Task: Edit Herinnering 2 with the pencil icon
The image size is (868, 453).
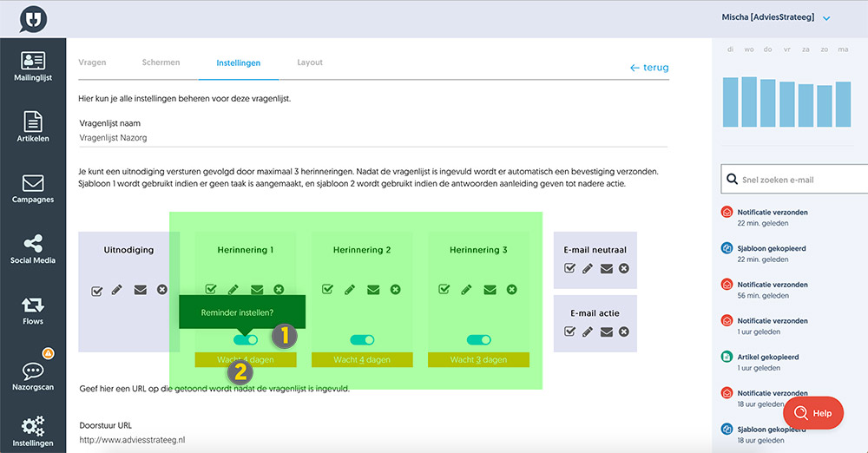Action: click(x=350, y=290)
